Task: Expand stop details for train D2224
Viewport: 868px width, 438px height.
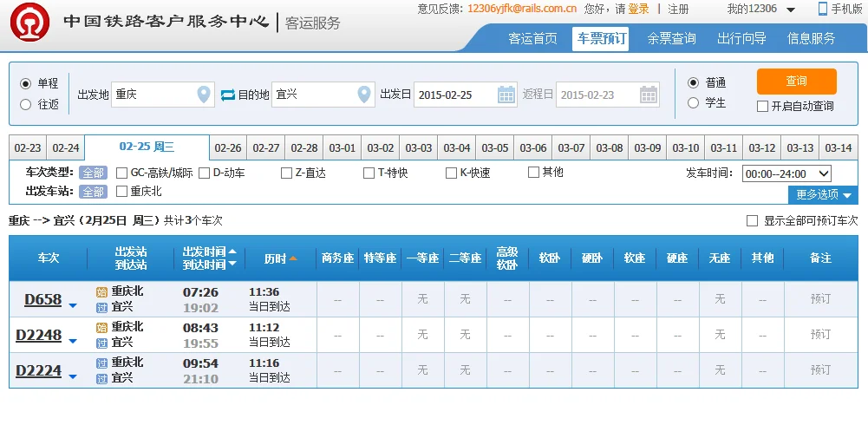Action: point(73,376)
